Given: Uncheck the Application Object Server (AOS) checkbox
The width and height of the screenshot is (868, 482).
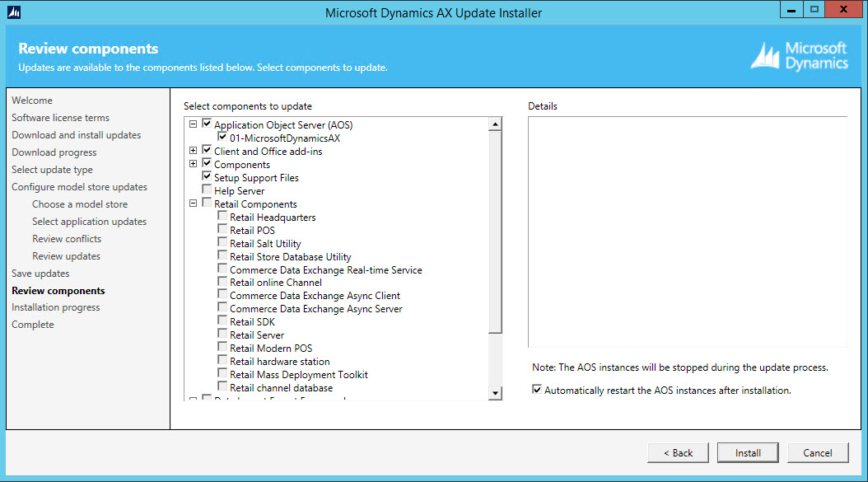Looking at the screenshot, I should pyautogui.click(x=207, y=124).
